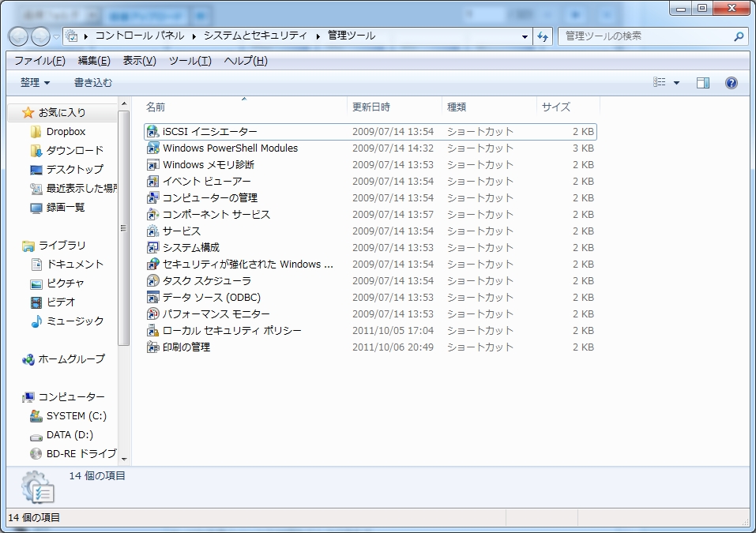Click the Windows メモリ診断 icon
Viewport: 756px width, 533px height.
pyautogui.click(x=152, y=165)
